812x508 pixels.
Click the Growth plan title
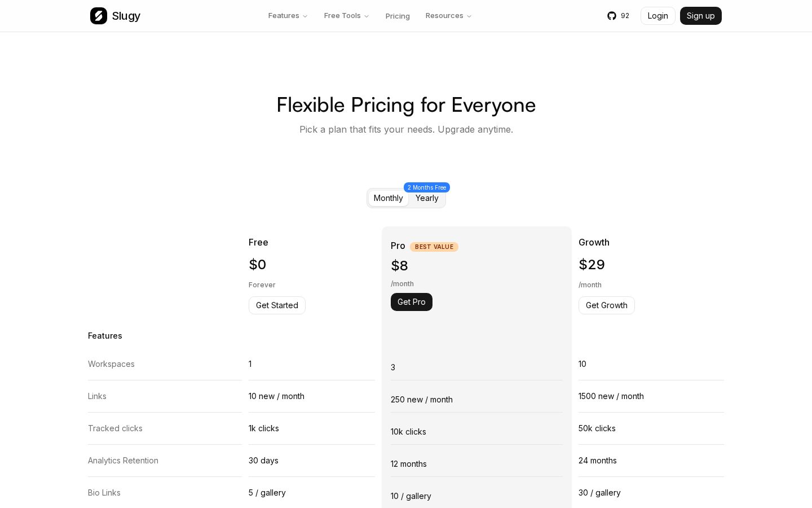point(594,242)
